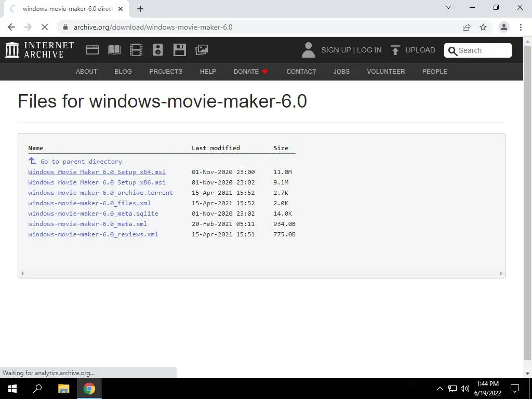Download Windows Movie Maker 6.0 Setup x86.msi

point(97,182)
